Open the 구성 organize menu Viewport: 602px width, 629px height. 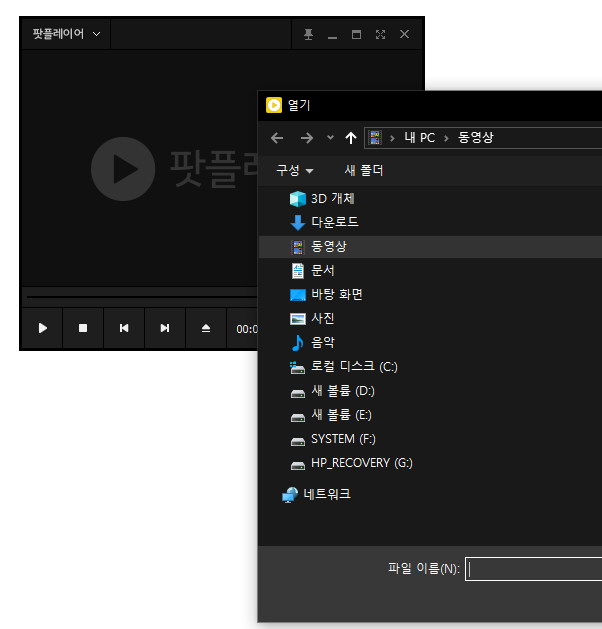click(x=294, y=170)
